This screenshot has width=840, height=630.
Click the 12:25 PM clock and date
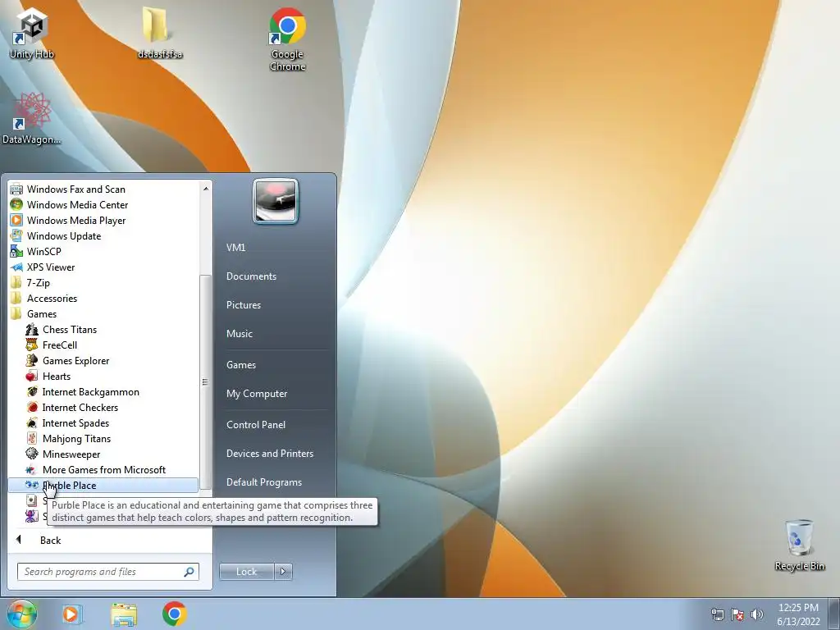[x=799, y=614]
